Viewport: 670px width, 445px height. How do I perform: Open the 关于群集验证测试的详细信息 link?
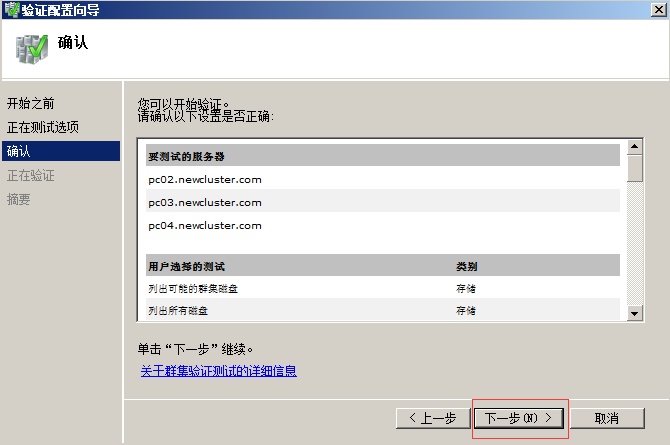218,371
